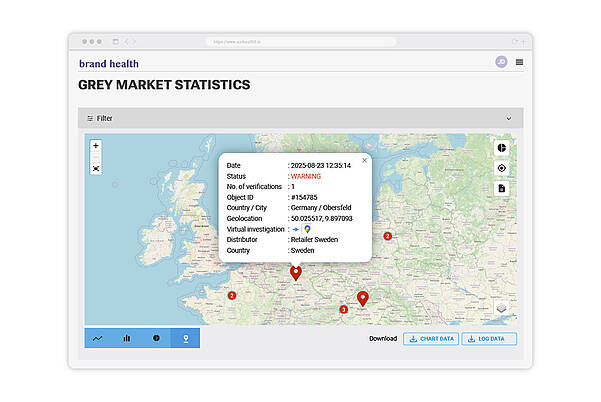Click the red map pin under popup
Image resolution: width=601 pixels, height=402 pixels.
coord(295,272)
